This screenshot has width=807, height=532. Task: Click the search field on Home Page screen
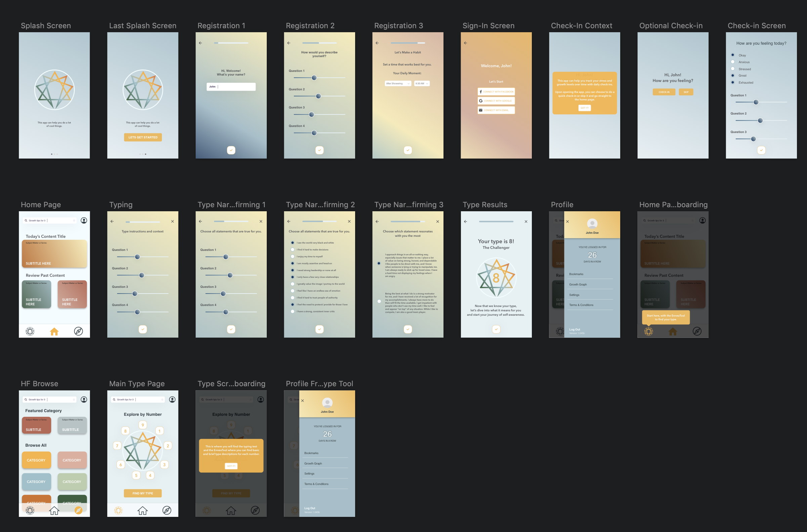pyautogui.click(x=50, y=221)
